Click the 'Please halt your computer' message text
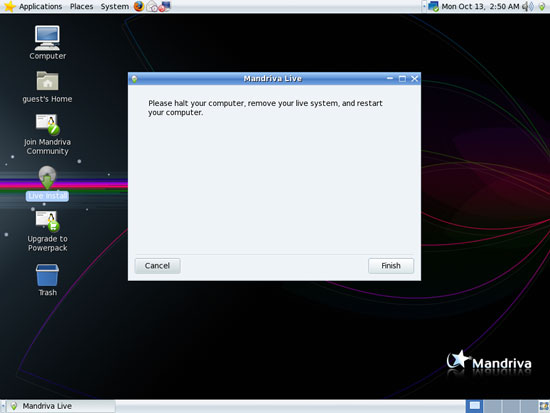 265,108
